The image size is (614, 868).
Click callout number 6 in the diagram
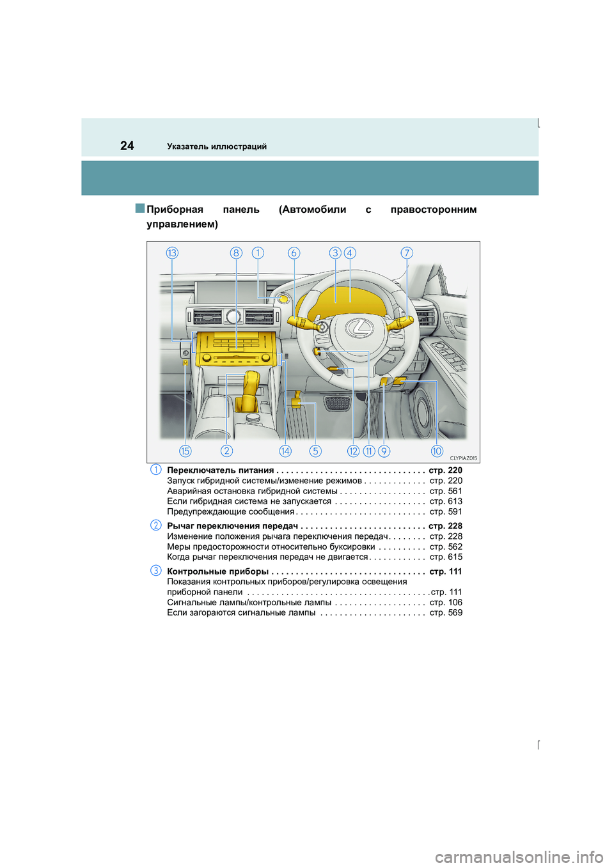[x=294, y=253]
